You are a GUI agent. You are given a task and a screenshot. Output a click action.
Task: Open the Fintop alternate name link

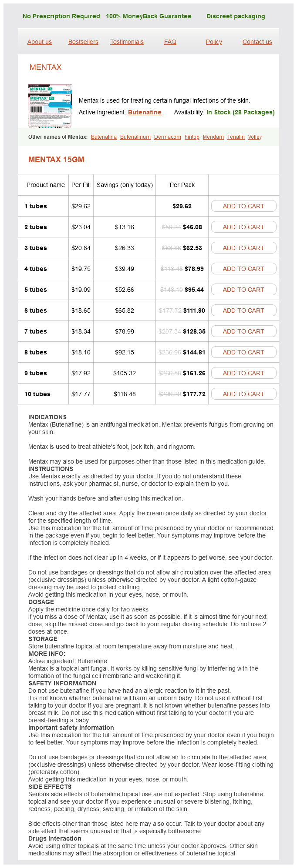[x=192, y=137]
